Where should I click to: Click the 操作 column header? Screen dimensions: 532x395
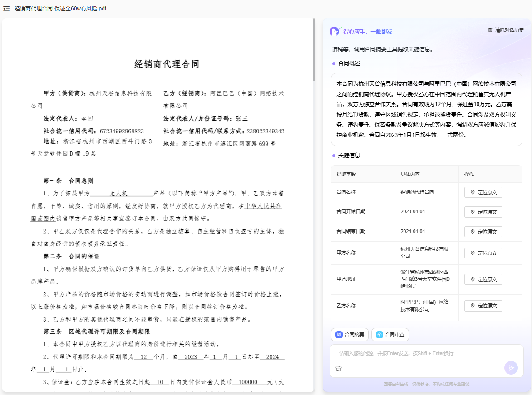pyautogui.click(x=469, y=174)
